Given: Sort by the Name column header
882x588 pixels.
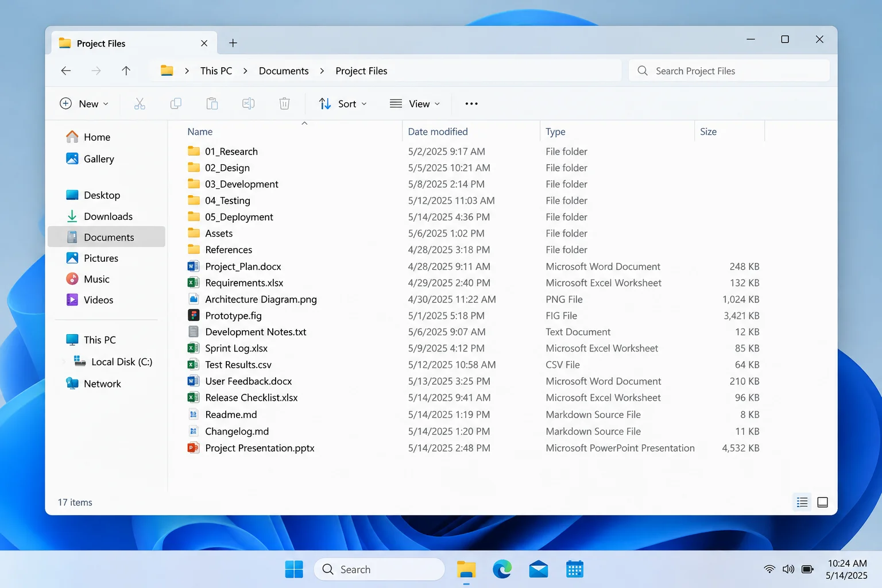Looking at the screenshot, I should [200, 131].
